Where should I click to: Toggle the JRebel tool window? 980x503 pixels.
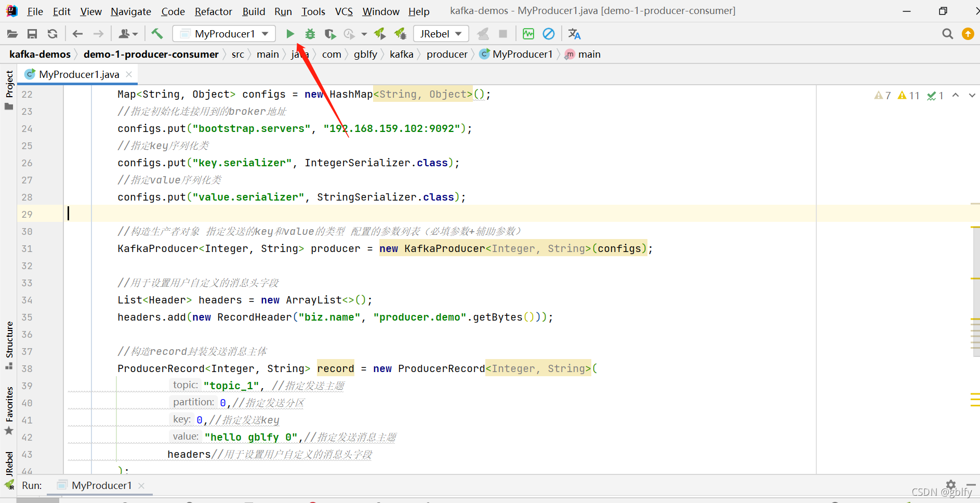[x=9, y=470]
